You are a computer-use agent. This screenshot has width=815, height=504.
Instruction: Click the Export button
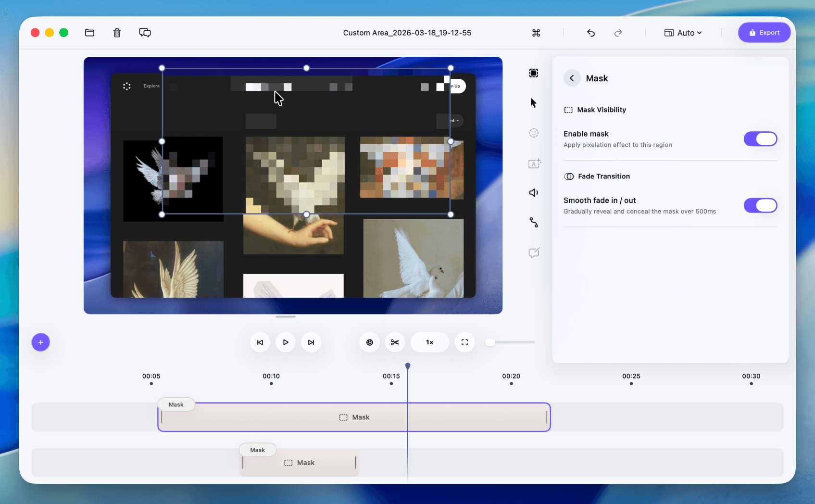pos(764,33)
